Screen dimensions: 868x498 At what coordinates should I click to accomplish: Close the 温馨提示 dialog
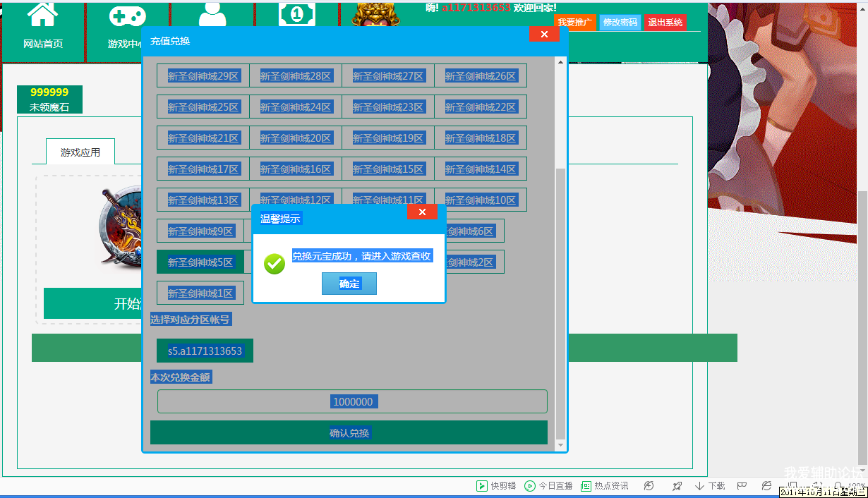(422, 212)
